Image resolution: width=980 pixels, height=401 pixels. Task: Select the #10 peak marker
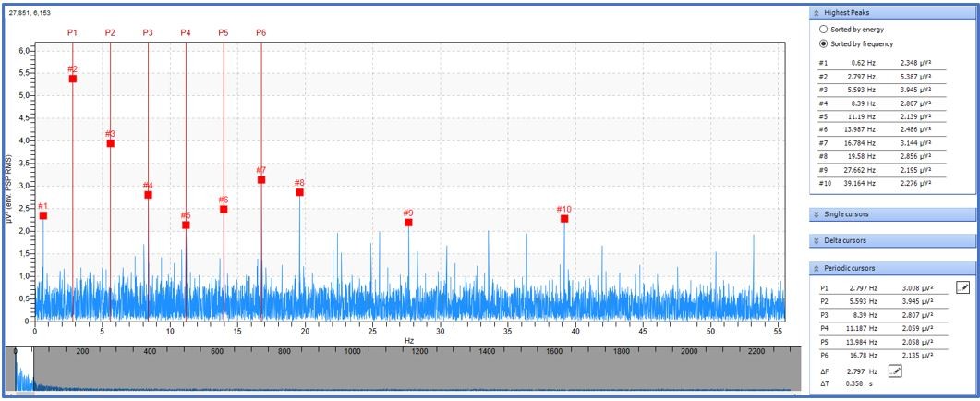pyautogui.click(x=564, y=218)
